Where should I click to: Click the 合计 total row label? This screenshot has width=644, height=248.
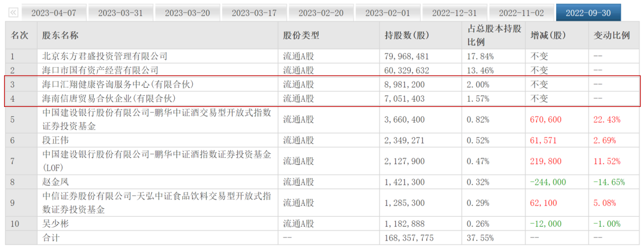tap(51, 238)
